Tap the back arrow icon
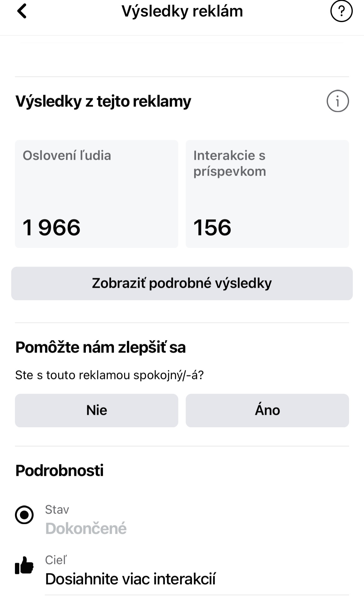364x597 pixels. [22, 11]
